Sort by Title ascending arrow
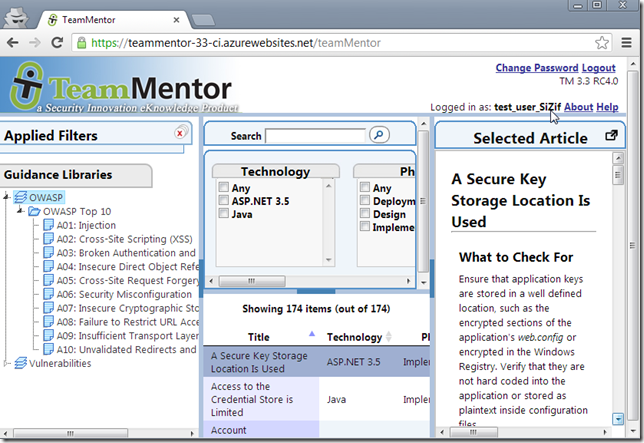This screenshot has height=443, width=644. (x=312, y=333)
